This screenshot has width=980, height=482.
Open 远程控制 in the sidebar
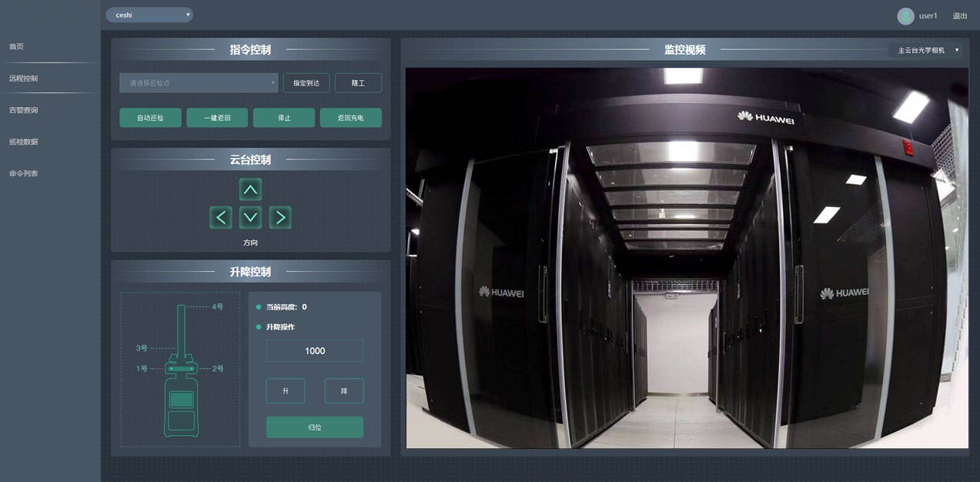pos(24,79)
